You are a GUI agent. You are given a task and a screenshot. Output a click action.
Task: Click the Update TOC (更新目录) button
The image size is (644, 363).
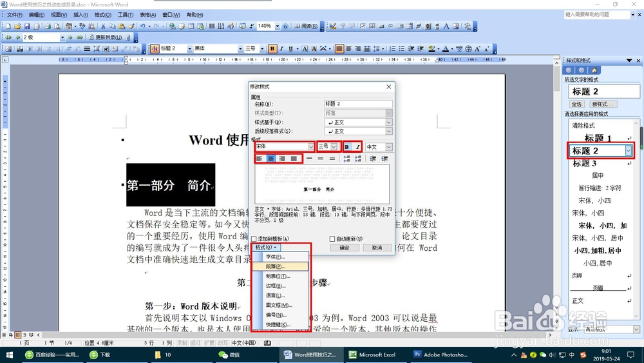pos(105,37)
